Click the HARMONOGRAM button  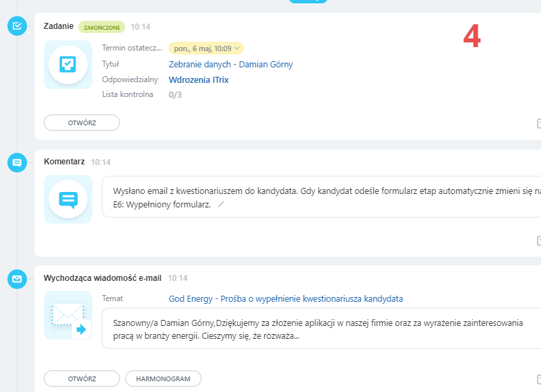[x=163, y=379]
